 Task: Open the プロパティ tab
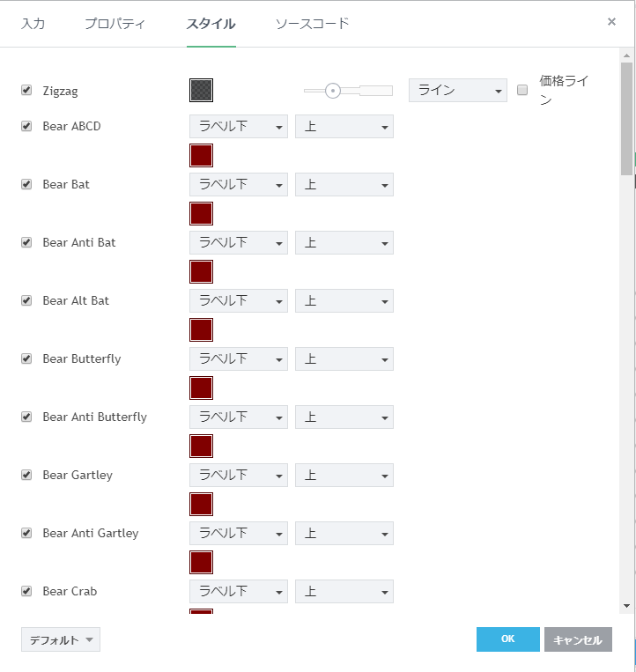coord(115,24)
